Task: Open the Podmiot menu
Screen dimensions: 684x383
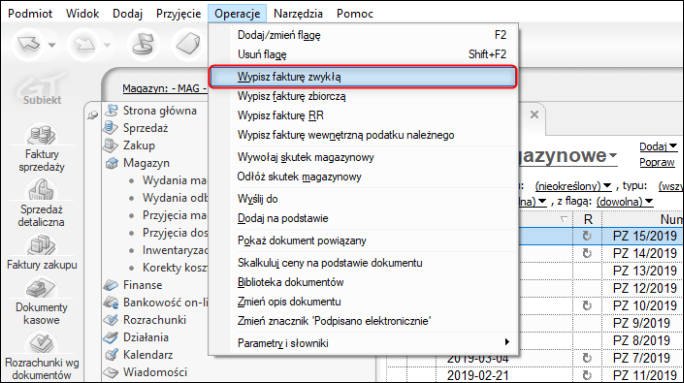Action: pos(30,14)
